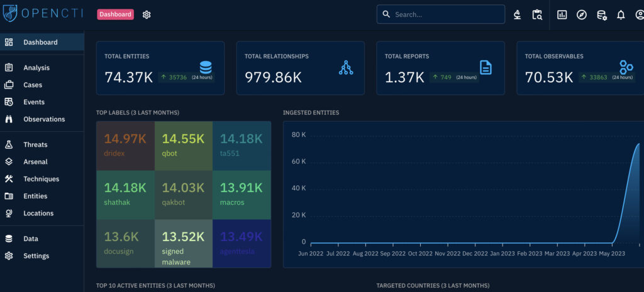
Task: Click the Total Reports card
Action: pyautogui.click(x=440, y=68)
